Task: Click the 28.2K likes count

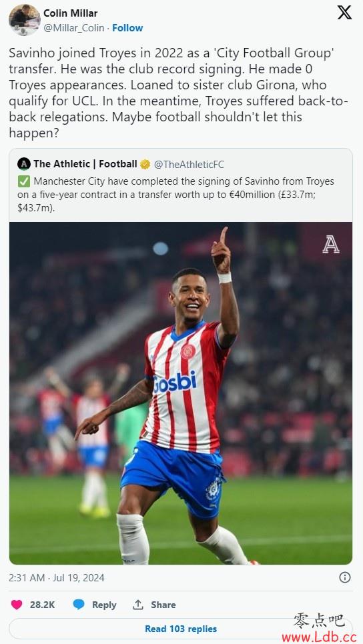Action: pyautogui.click(x=42, y=605)
